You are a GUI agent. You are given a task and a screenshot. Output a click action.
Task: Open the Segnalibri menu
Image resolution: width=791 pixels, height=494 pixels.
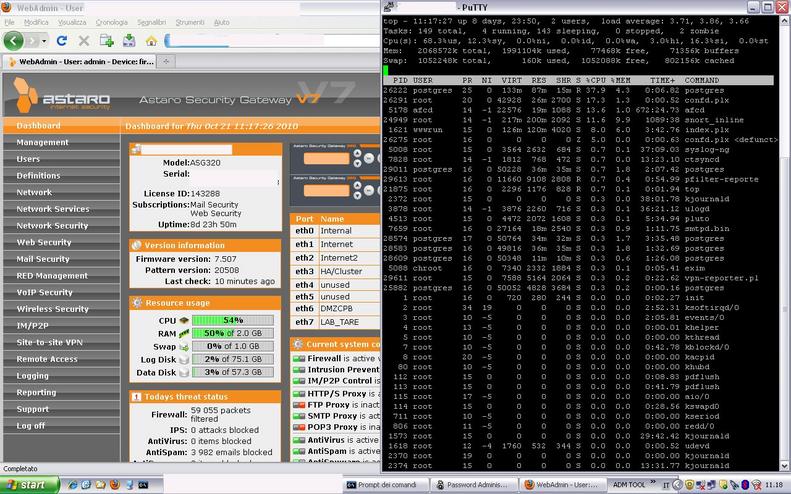coord(151,22)
